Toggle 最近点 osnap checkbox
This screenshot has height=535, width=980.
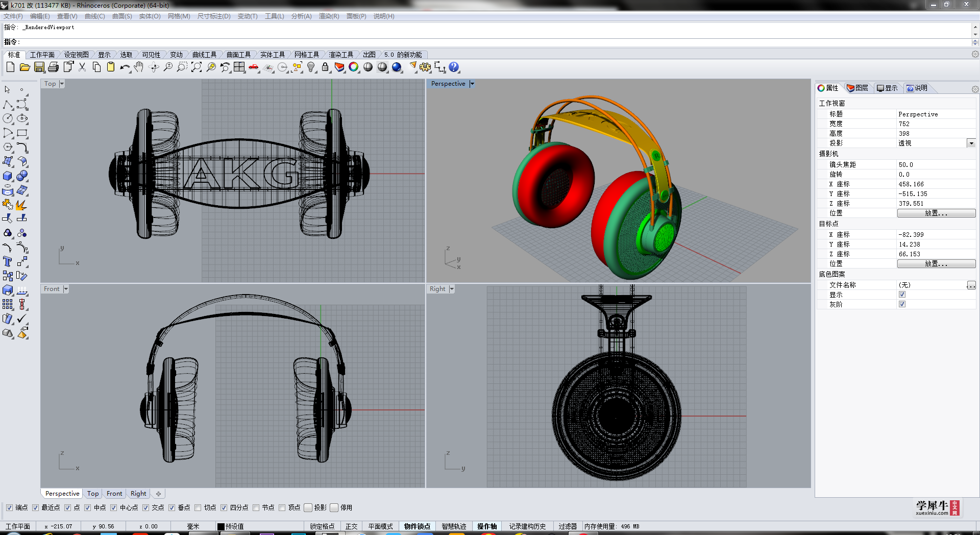35,507
